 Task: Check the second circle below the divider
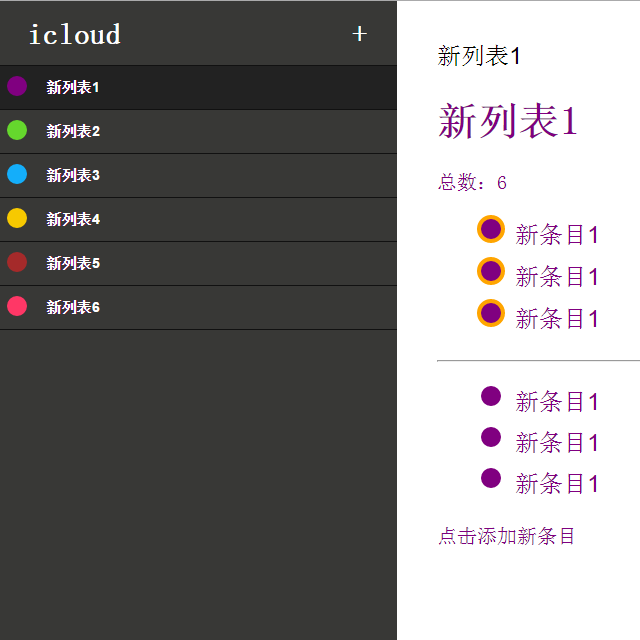coord(491,437)
